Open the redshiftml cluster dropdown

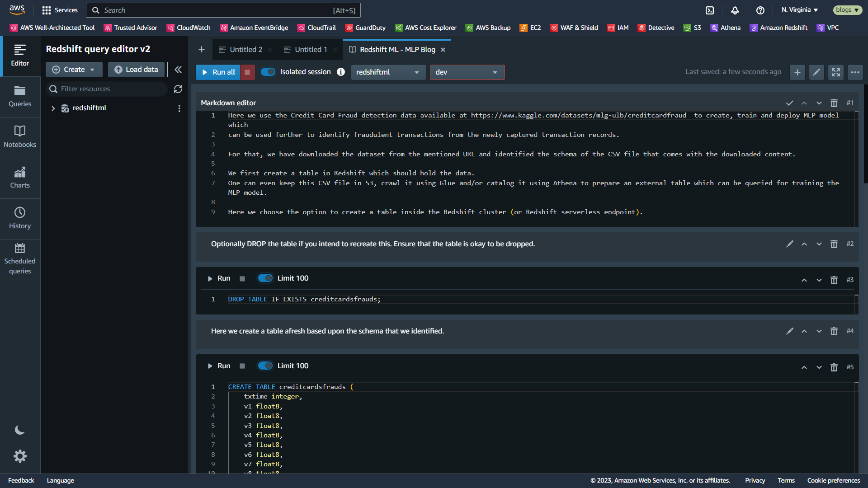[388, 72]
